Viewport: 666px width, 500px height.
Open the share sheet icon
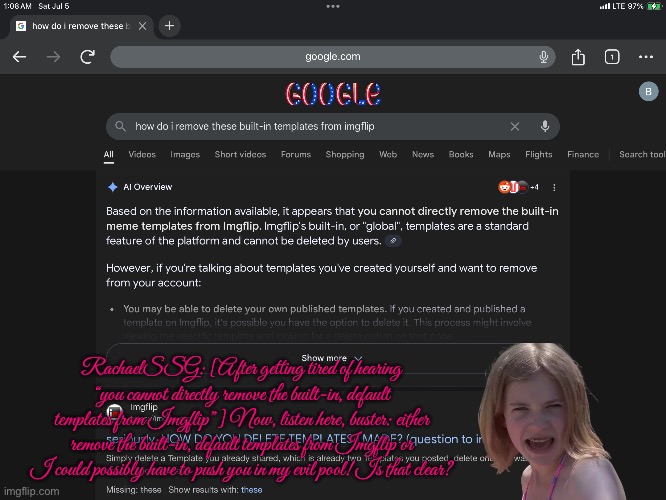click(578, 56)
